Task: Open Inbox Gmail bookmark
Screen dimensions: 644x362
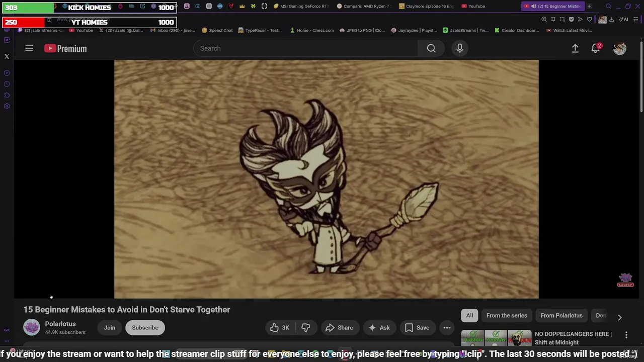Action: (173, 30)
